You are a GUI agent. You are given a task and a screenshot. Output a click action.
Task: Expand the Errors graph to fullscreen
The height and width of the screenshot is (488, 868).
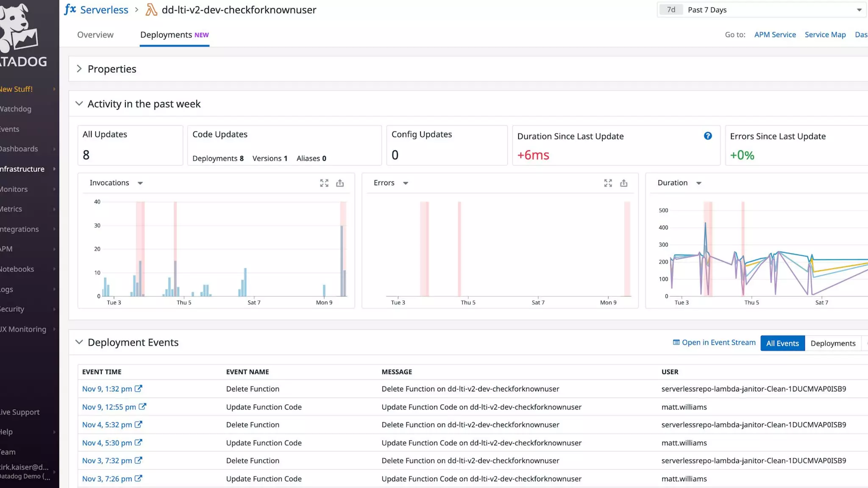608,183
